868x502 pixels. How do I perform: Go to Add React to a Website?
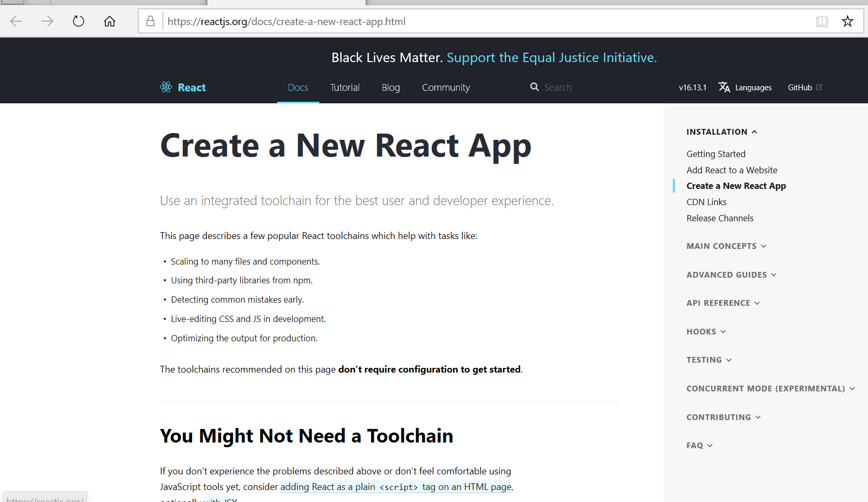pyautogui.click(x=732, y=170)
